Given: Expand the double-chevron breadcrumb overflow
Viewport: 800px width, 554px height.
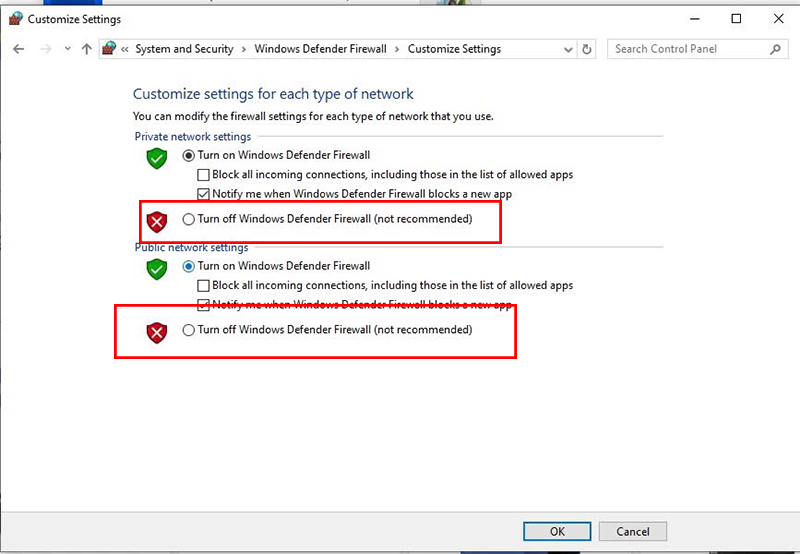Looking at the screenshot, I should 124,49.
